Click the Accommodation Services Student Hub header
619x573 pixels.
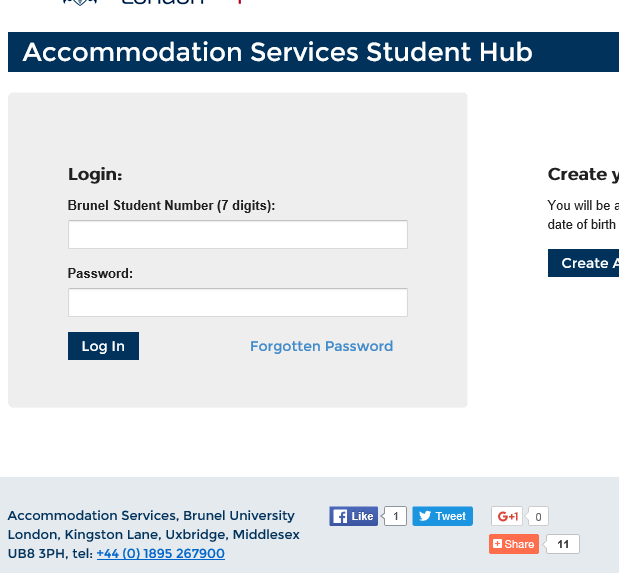click(x=277, y=52)
